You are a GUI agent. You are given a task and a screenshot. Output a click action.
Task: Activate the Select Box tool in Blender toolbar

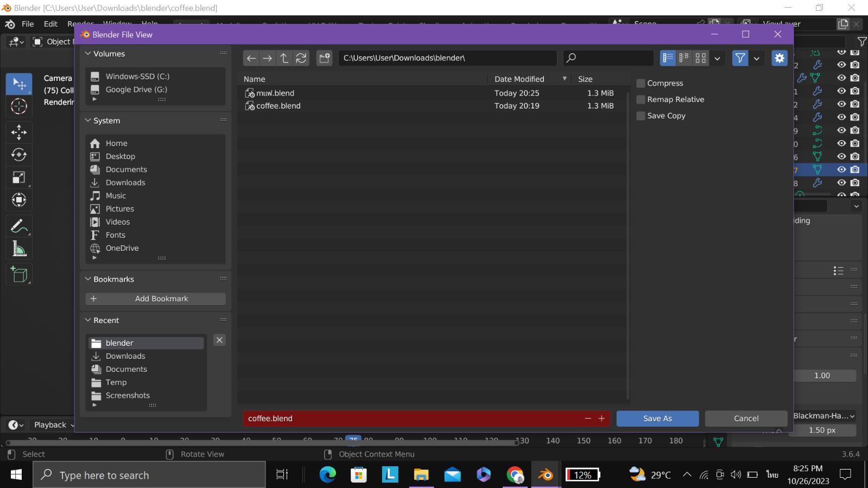tap(19, 84)
